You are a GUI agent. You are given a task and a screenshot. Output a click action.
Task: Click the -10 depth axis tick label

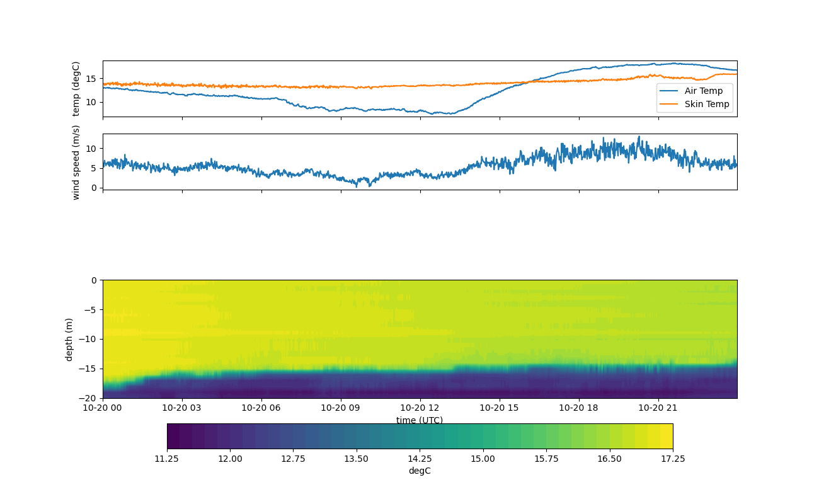90,339
